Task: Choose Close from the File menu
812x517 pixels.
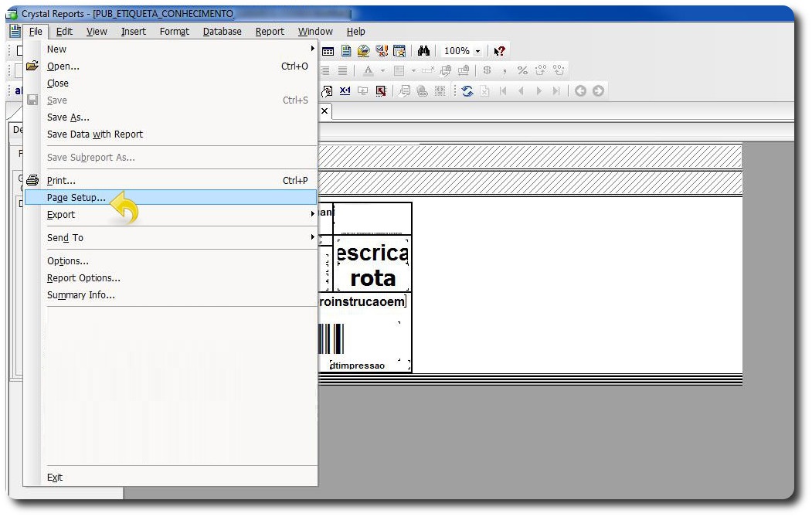Action: pos(171,83)
